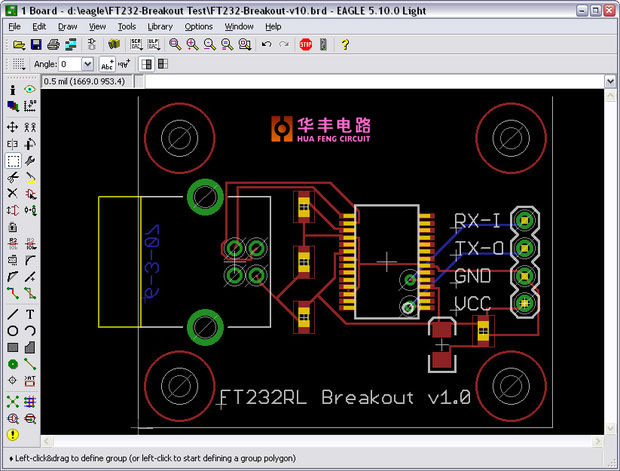Open a board file with Open icon
The height and width of the screenshot is (471, 620).
click(18, 44)
